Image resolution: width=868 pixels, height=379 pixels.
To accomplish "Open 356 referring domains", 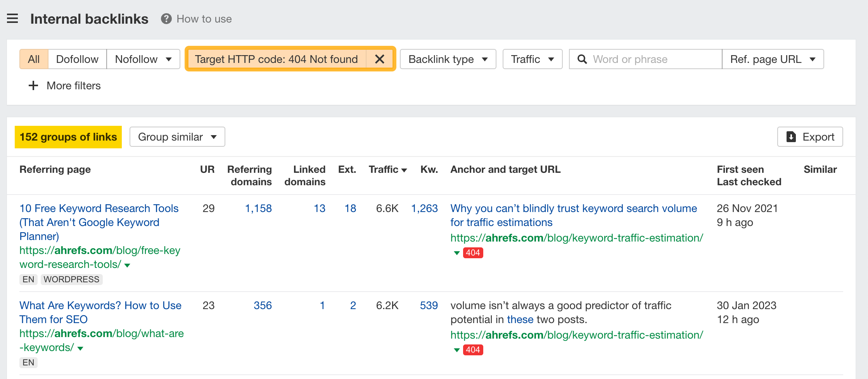I will click(263, 305).
